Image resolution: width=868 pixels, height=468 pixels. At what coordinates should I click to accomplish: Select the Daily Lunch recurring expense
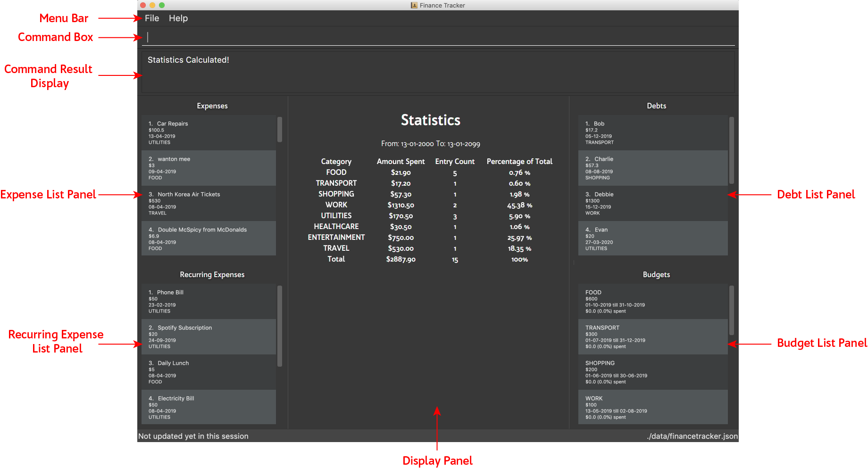209,372
